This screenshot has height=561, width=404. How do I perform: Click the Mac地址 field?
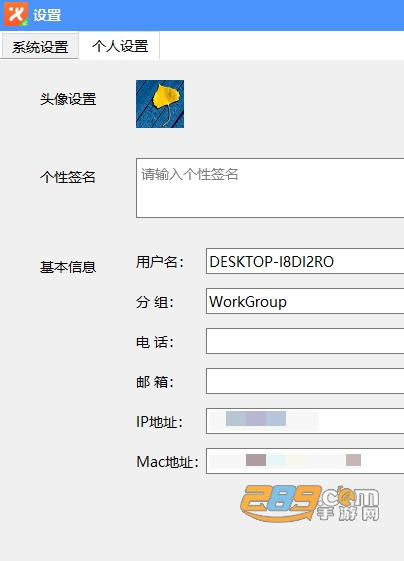click(305, 461)
